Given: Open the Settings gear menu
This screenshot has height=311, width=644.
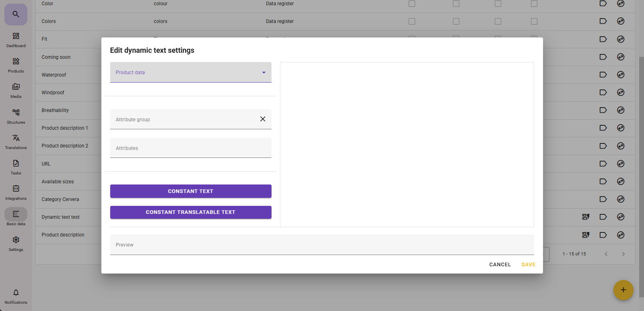Looking at the screenshot, I should pyautogui.click(x=16, y=244).
